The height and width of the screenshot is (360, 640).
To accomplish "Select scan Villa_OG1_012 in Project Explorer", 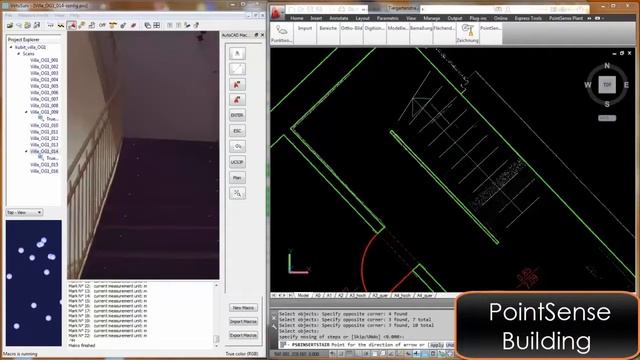I will [x=44, y=138].
